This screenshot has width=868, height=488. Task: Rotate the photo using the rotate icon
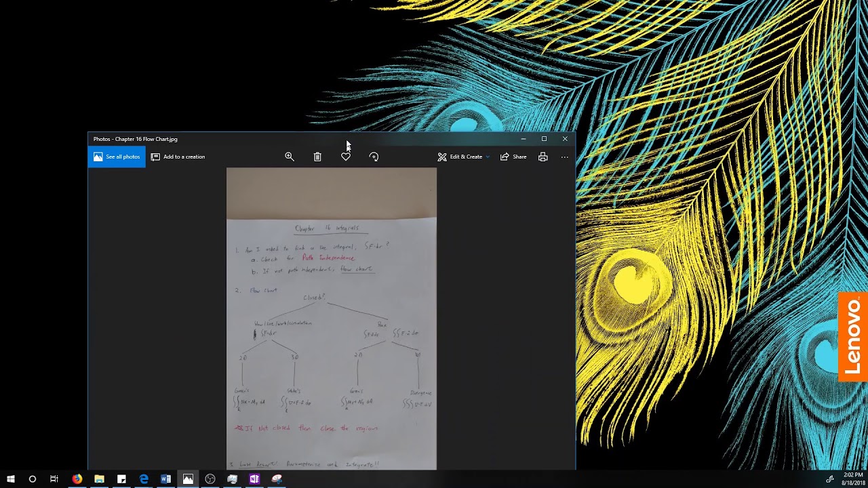[x=374, y=157]
